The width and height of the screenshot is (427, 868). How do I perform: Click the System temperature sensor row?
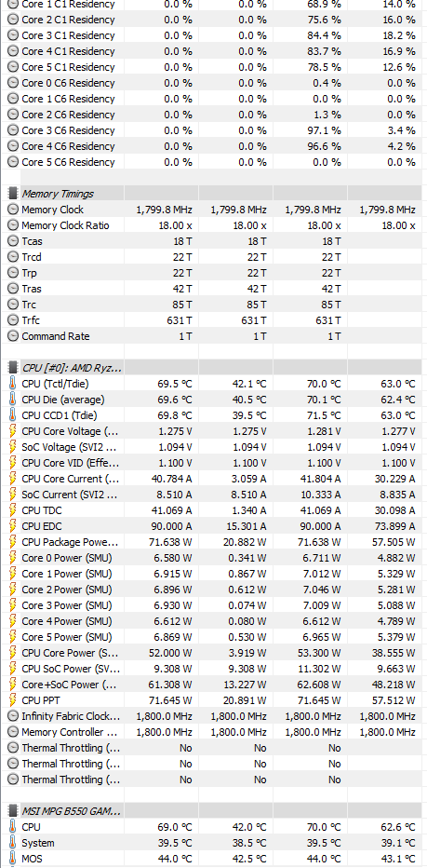point(214,843)
